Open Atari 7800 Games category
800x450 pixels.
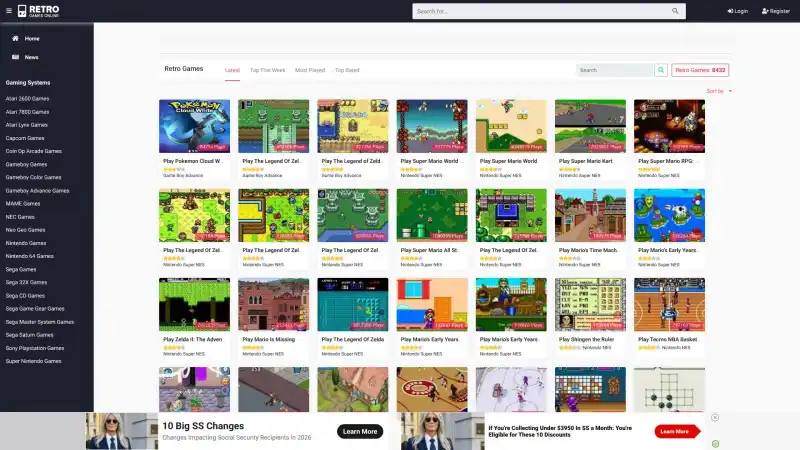point(28,112)
